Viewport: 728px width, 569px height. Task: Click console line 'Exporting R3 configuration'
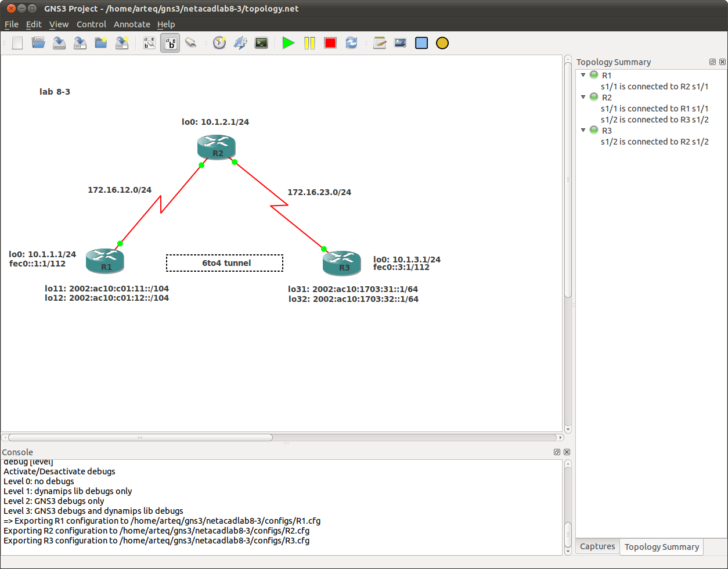click(156, 541)
